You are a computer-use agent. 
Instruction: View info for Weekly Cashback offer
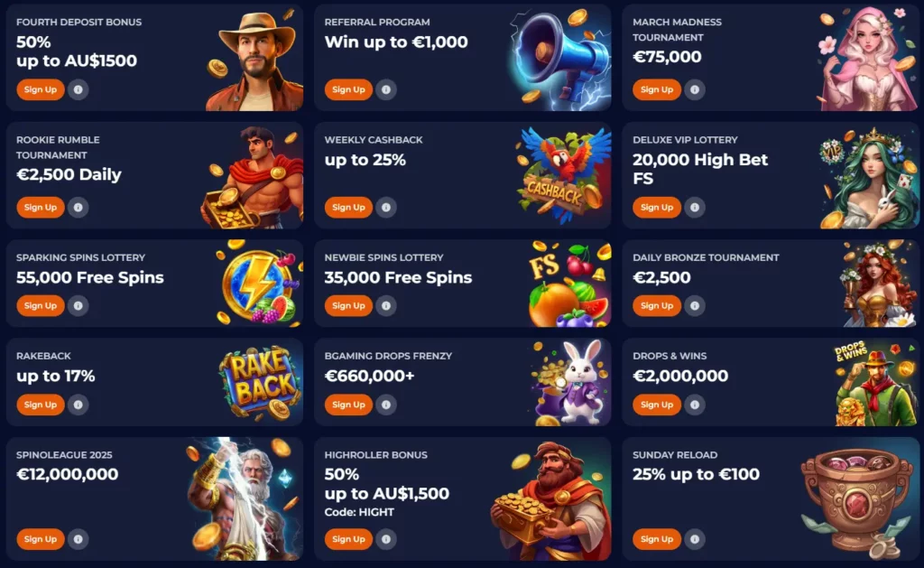(x=386, y=208)
